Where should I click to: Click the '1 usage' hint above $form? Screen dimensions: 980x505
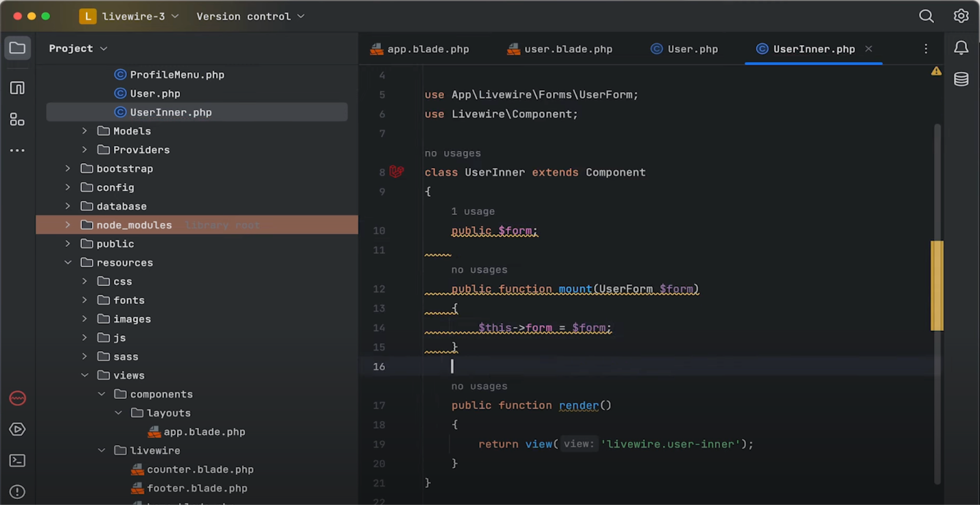click(473, 211)
